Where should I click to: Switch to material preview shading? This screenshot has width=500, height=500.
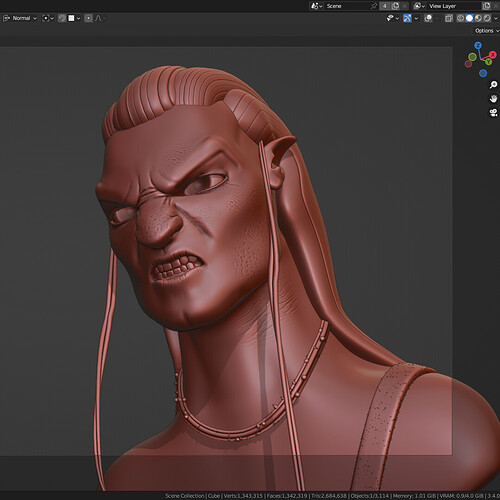(478, 18)
